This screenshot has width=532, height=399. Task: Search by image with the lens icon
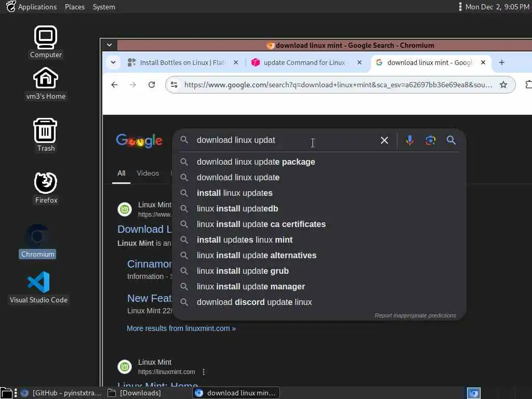pos(431,140)
